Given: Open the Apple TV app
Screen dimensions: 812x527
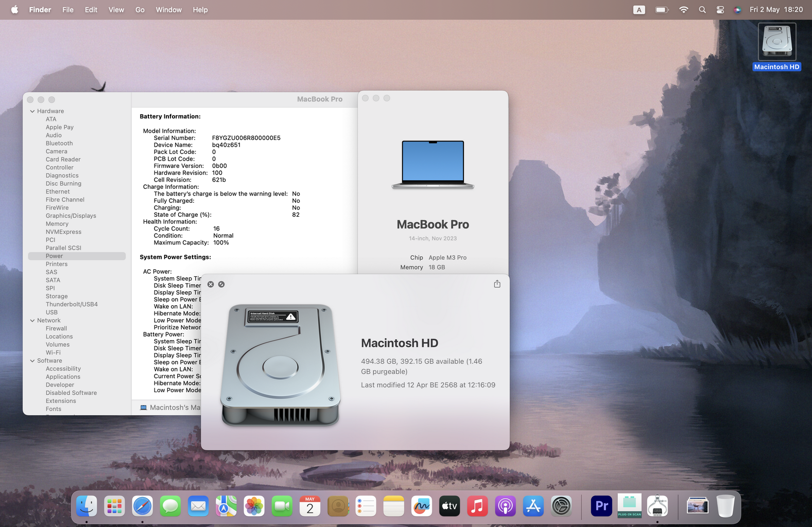Looking at the screenshot, I should pyautogui.click(x=450, y=506).
